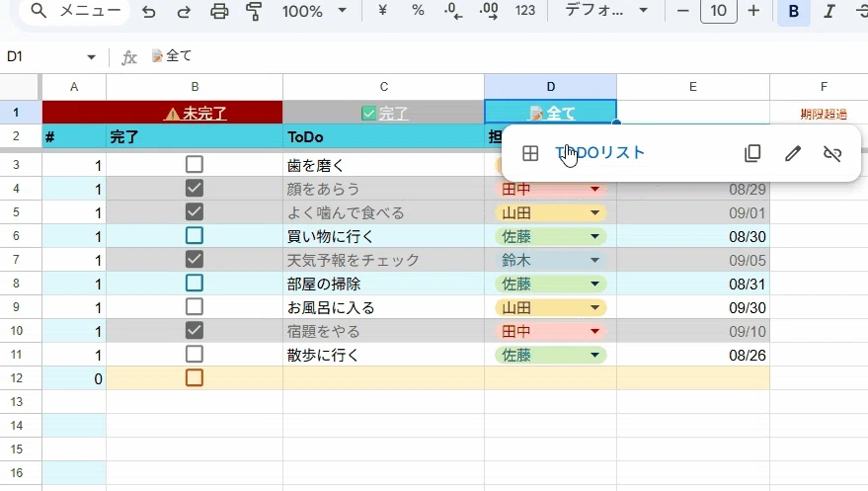The height and width of the screenshot is (491, 868).
Task: Check the 散歩に行く checkbox
Action: point(195,355)
